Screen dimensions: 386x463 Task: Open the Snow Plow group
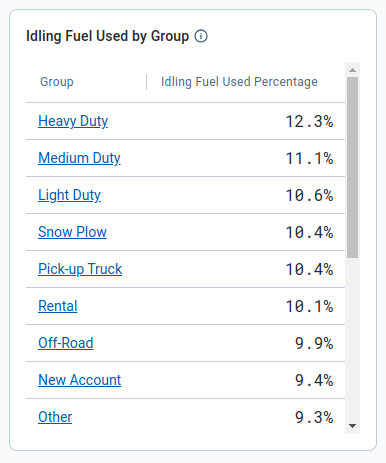click(x=72, y=232)
